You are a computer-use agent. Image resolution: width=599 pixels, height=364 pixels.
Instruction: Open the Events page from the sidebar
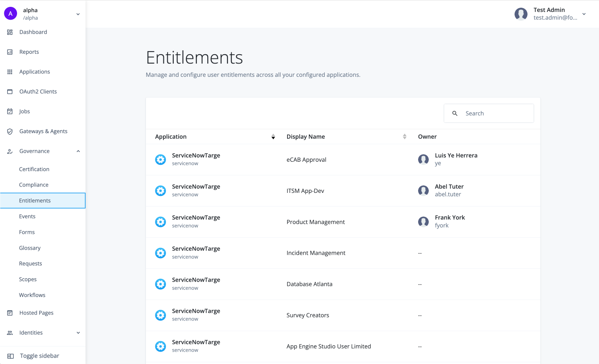(x=27, y=216)
